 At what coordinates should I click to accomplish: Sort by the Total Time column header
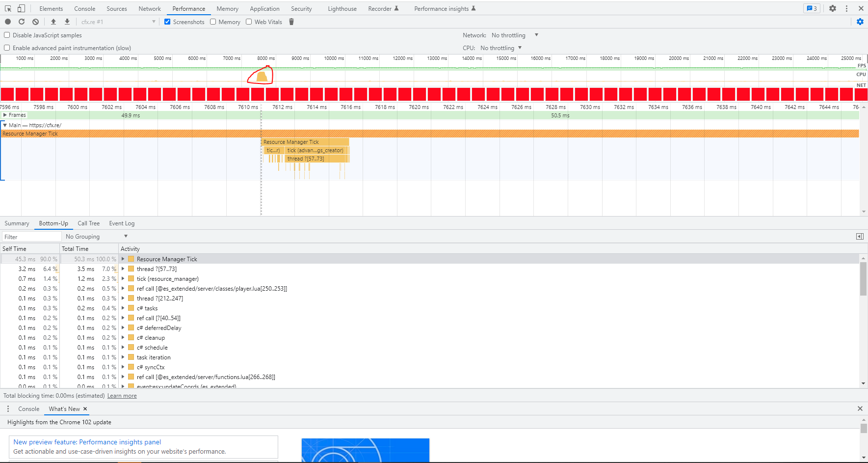(x=89, y=248)
